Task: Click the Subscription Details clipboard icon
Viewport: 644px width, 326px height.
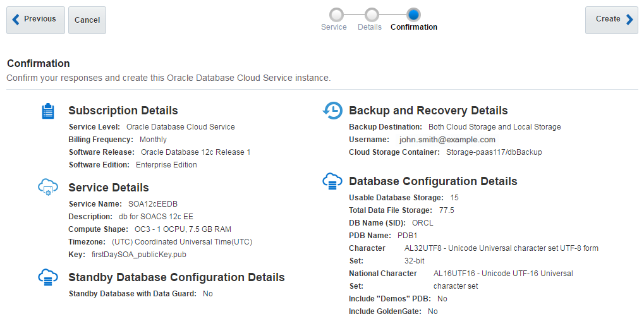Action: click(x=48, y=111)
